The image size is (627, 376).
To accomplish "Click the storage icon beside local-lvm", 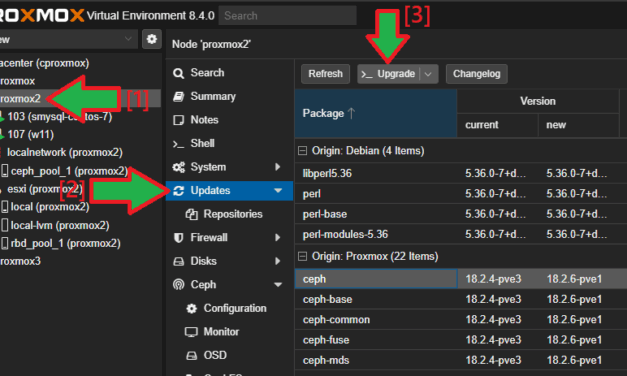I will tap(4, 225).
